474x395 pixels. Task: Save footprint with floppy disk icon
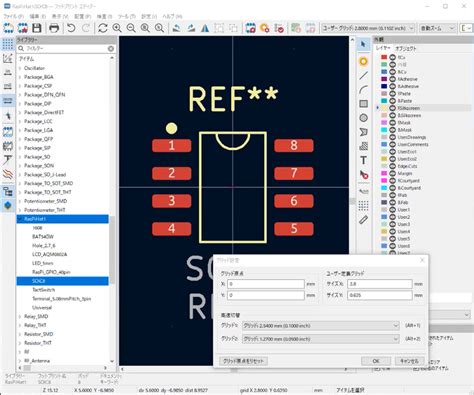click(37, 28)
